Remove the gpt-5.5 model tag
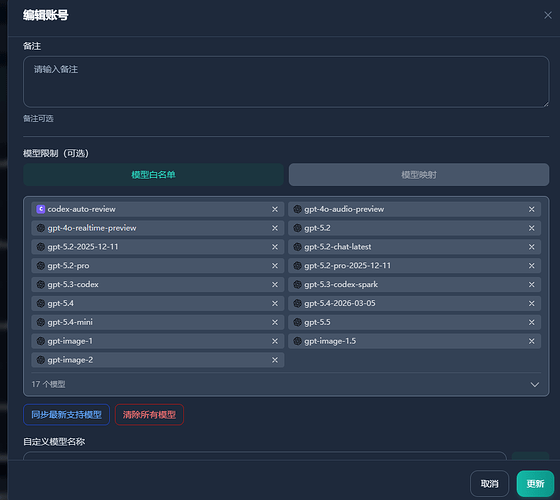The height and width of the screenshot is (500, 560). [x=531, y=322]
